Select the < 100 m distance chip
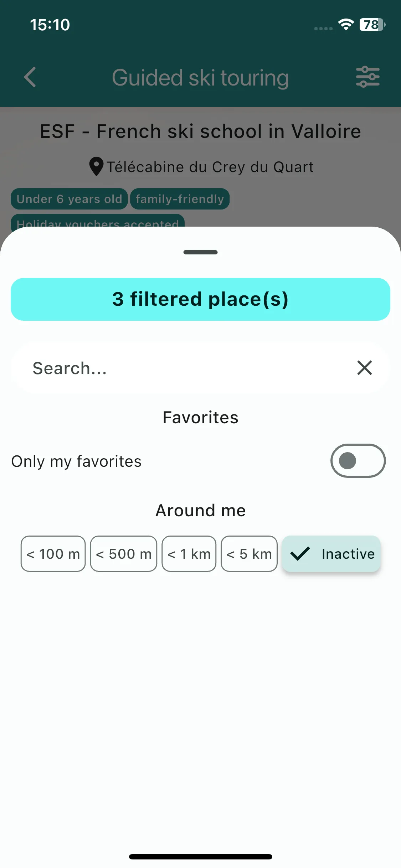The image size is (401, 868). 53,554
